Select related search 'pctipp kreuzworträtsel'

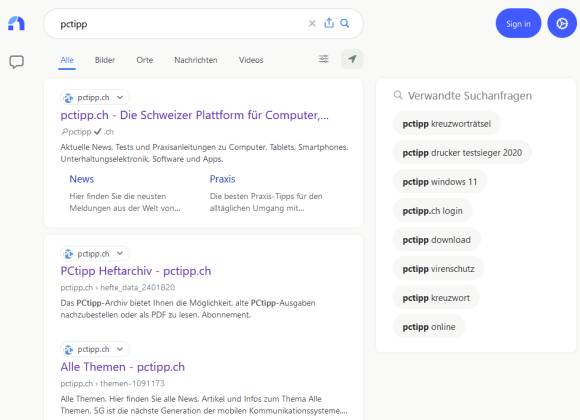click(446, 124)
